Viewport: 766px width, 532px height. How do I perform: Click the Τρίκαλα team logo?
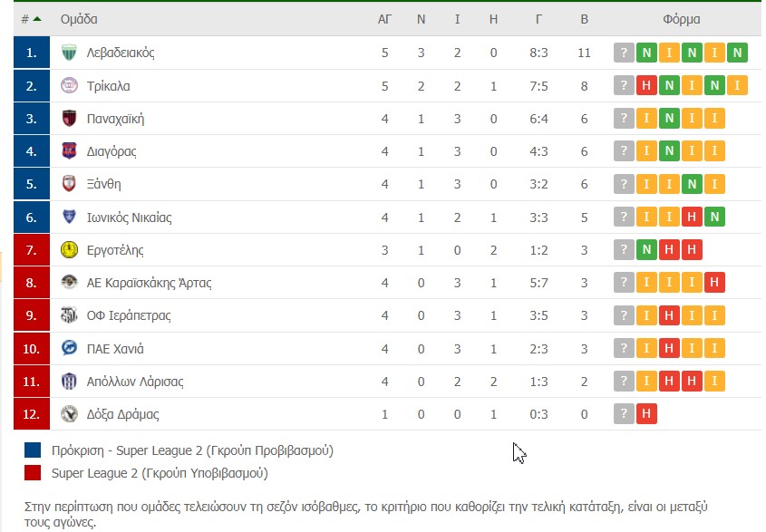click(x=69, y=86)
